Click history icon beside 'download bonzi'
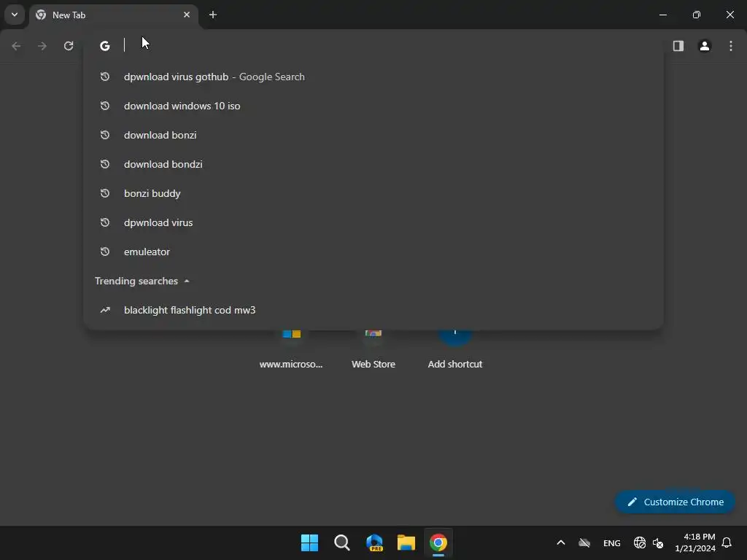The image size is (747, 560). (x=105, y=135)
